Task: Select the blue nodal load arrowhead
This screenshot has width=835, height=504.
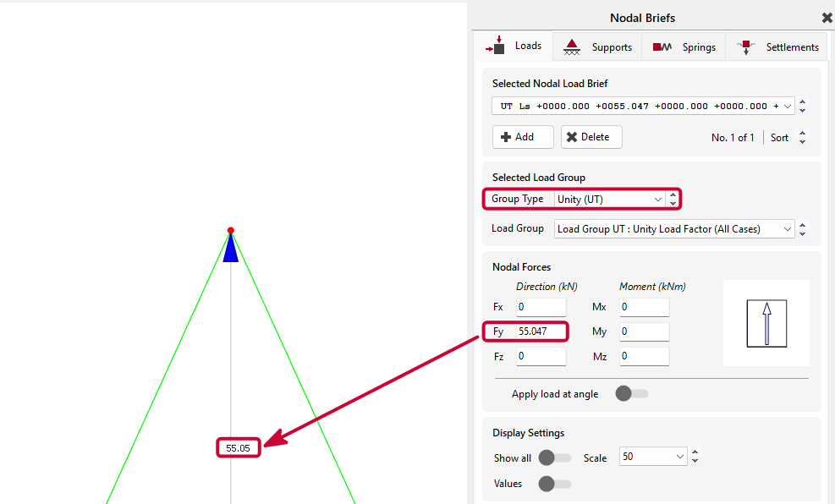Action: (231, 248)
